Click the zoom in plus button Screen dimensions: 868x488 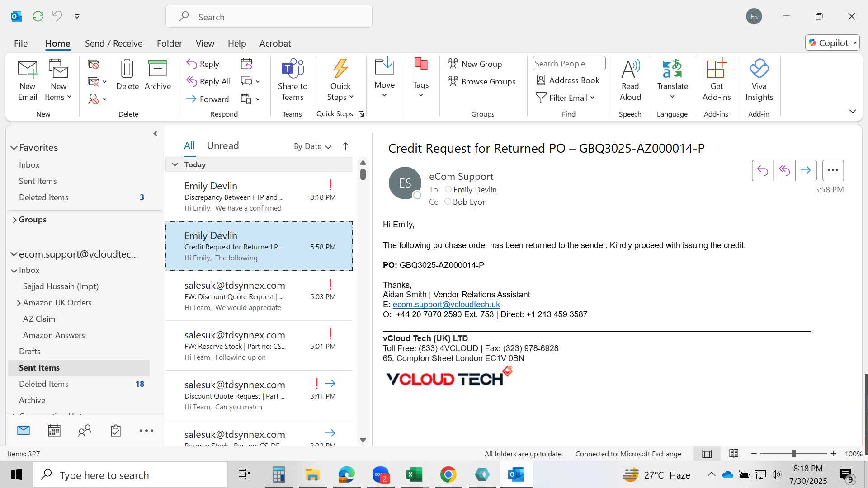pyautogui.click(x=833, y=453)
